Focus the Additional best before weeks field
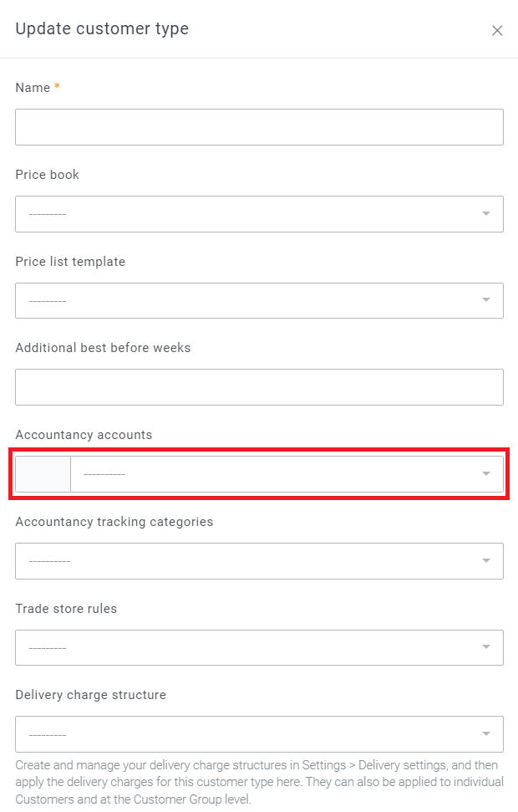The image size is (518, 812). point(259,387)
